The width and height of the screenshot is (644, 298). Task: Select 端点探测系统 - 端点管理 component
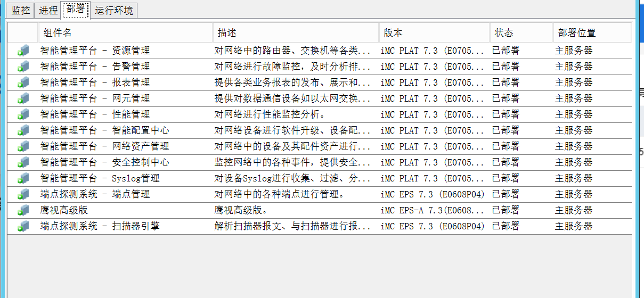point(95,194)
